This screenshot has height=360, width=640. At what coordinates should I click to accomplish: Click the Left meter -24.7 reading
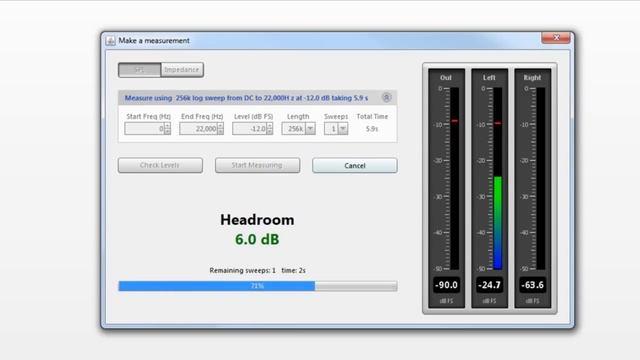tap(489, 285)
